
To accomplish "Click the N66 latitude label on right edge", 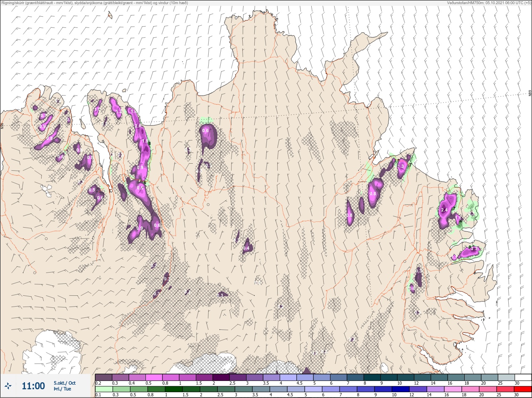I will click(530, 94).
